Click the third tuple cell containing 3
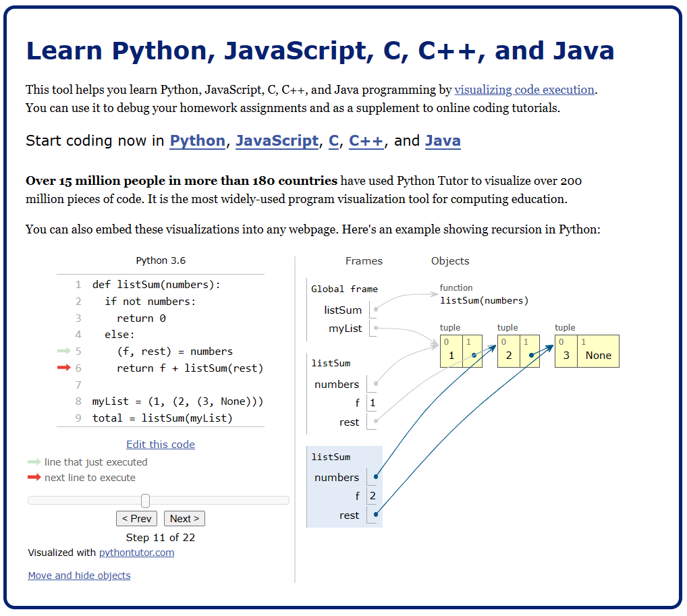Screen dimensions: 687x616 [x=566, y=352]
